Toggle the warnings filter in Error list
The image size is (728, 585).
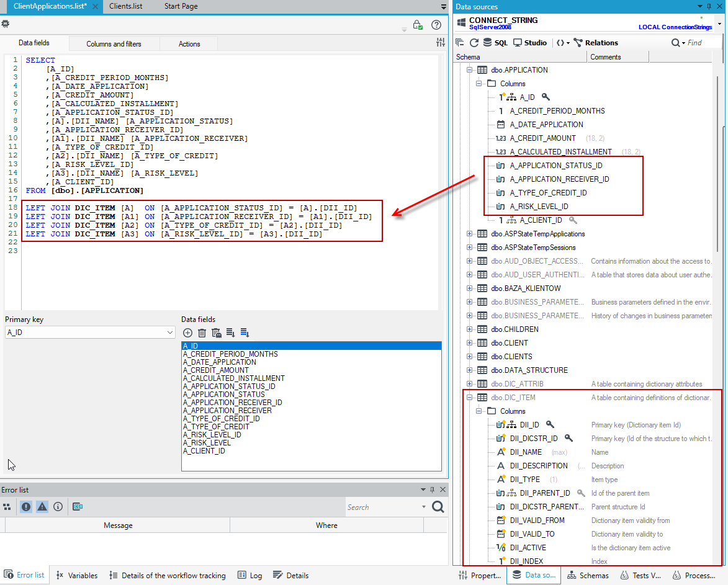[42, 507]
